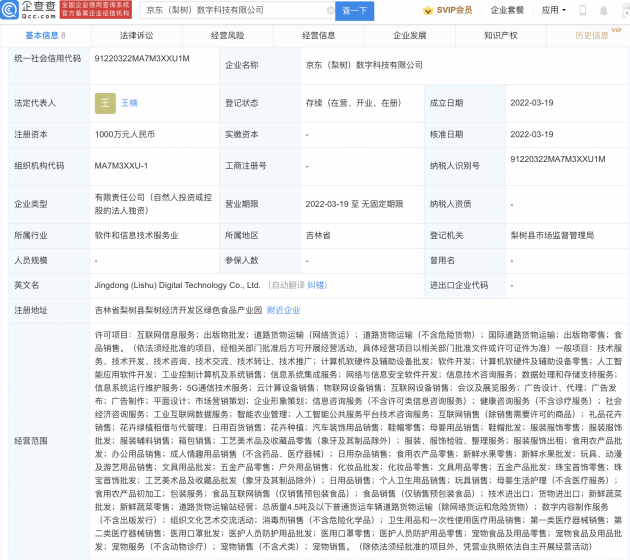Screen dimensions: 630x560
Task: Click the 梨树县市场监督管理局 registration authority
Action: (x=552, y=235)
